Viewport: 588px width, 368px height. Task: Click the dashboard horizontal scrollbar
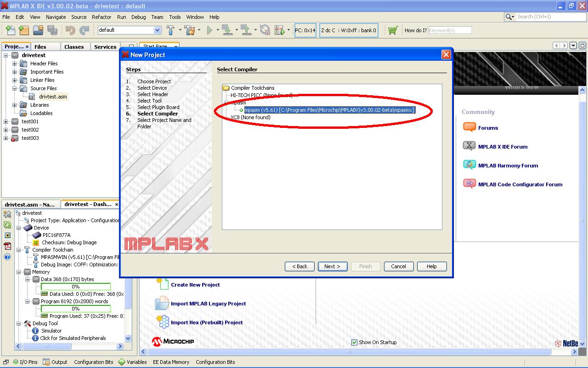click(x=69, y=346)
